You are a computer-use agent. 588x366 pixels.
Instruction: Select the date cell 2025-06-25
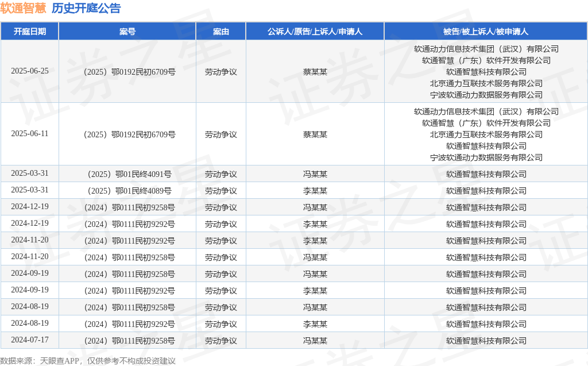[x=30, y=71]
